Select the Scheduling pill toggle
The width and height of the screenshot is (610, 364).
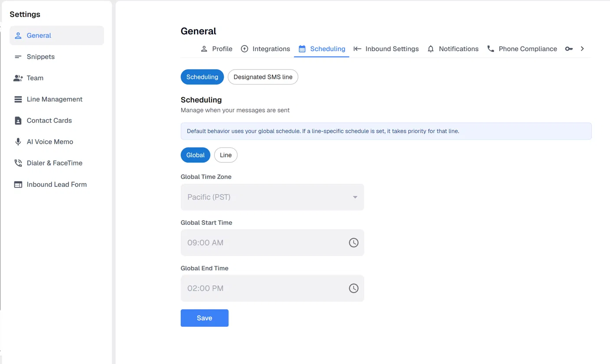point(202,77)
